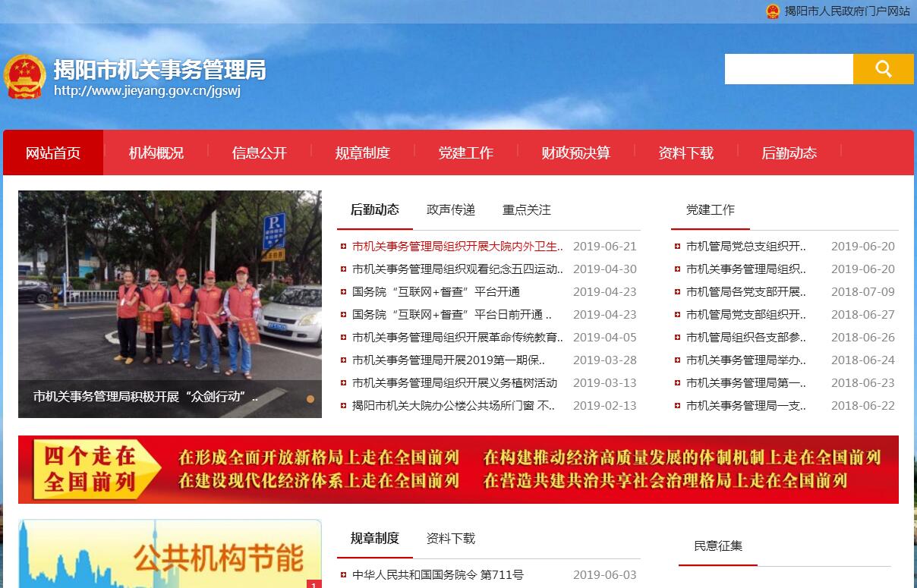Click the orange carousel indicator dot
The width and height of the screenshot is (917, 588).
[x=310, y=398]
